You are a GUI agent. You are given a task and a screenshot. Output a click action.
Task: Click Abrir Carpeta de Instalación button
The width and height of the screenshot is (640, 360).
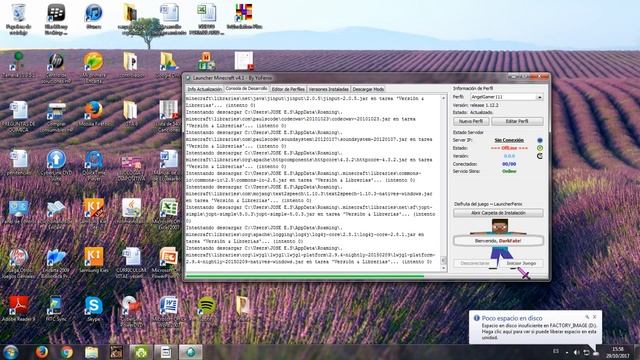pos(498,213)
